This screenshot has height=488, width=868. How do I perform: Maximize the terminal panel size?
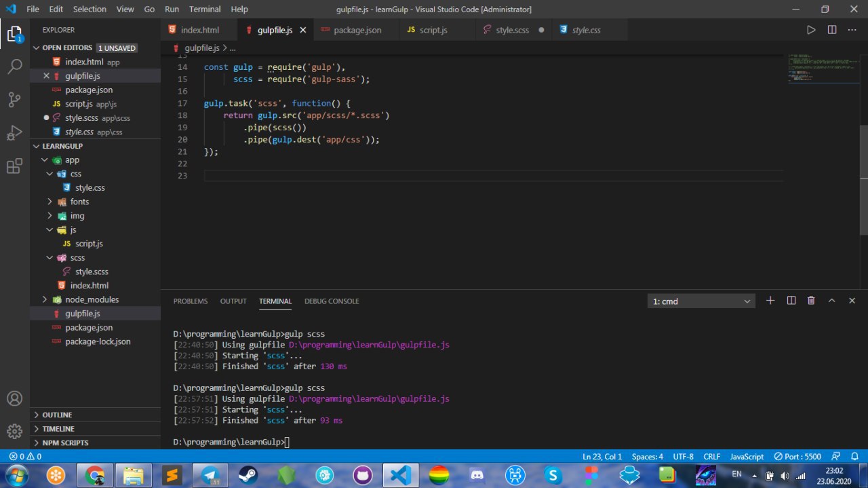831,301
